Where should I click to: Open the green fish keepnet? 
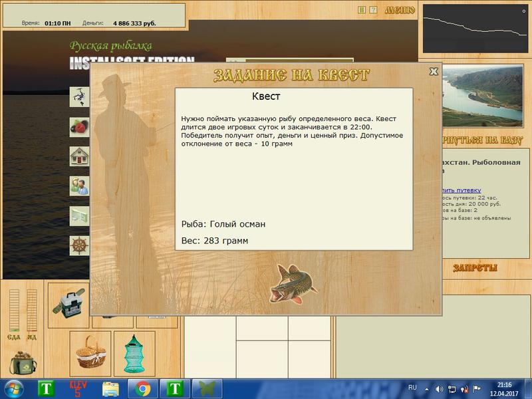134,354
